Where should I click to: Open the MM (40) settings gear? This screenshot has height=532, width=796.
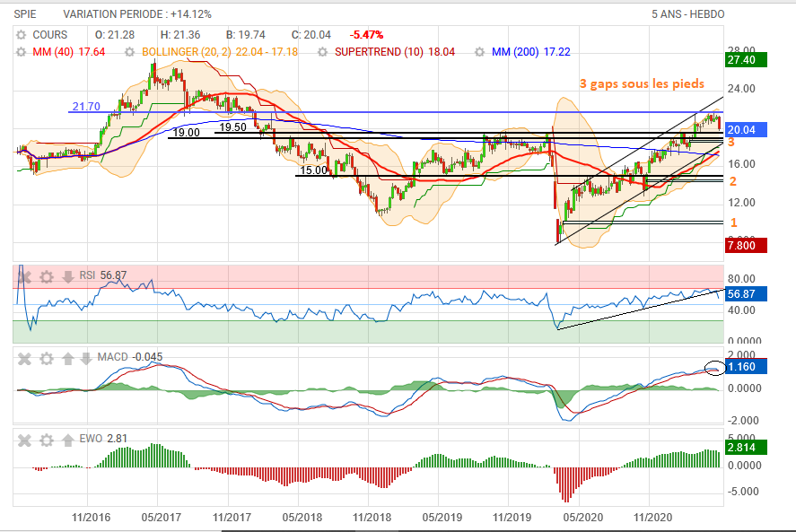pyautogui.click(x=21, y=52)
